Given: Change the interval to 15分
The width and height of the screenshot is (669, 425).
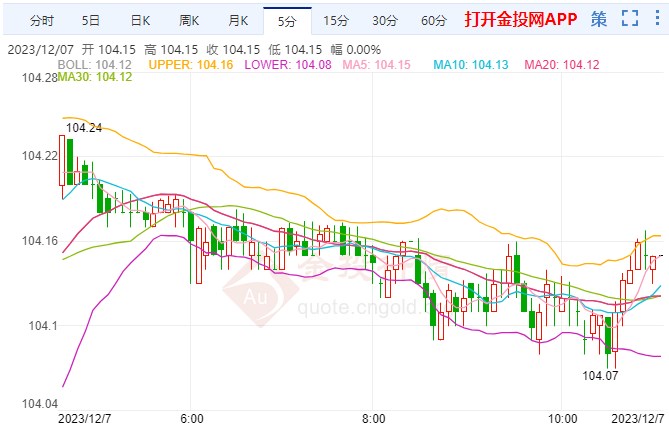Looking at the screenshot, I should tap(337, 20).
